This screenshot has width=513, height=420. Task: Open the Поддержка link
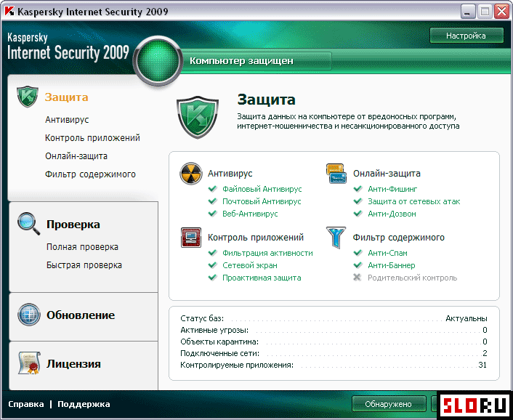click(84, 404)
